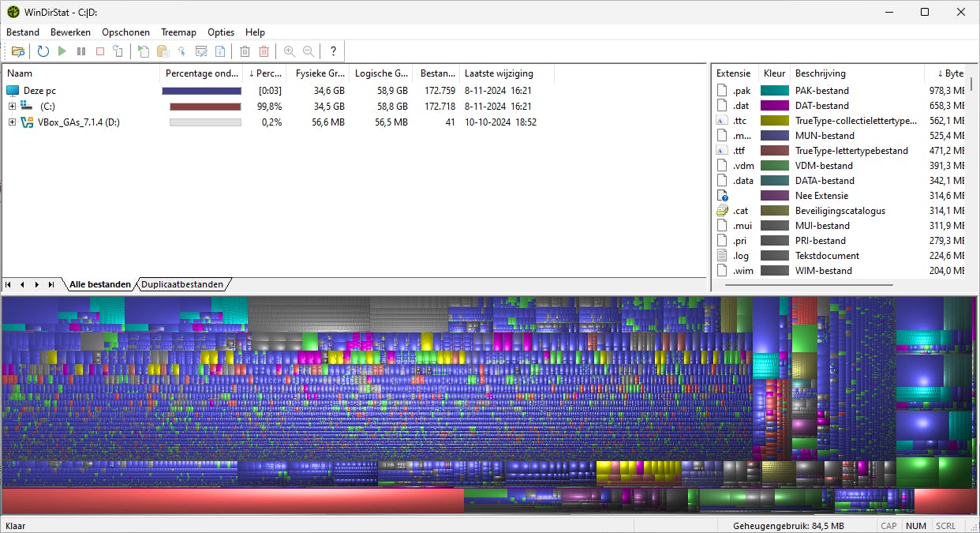Screen dimensions: 980x533
Task: Click the open folder scan icon
Action: tap(17, 51)
